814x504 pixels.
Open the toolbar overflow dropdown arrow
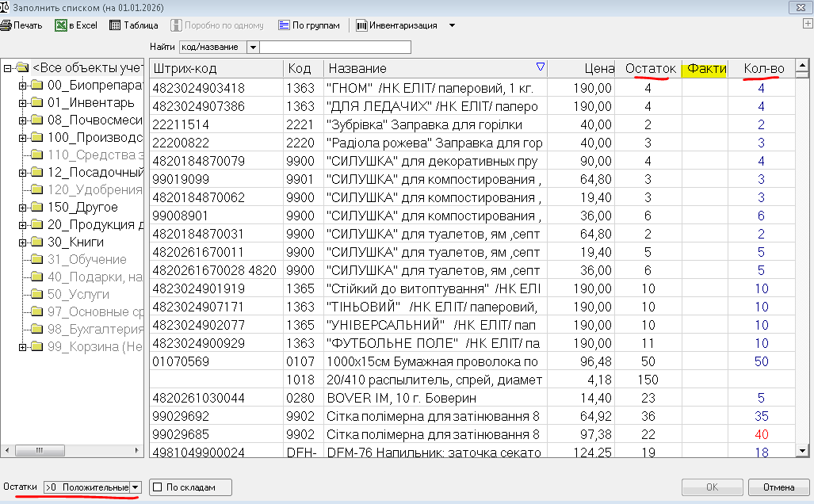click(452, 25)
